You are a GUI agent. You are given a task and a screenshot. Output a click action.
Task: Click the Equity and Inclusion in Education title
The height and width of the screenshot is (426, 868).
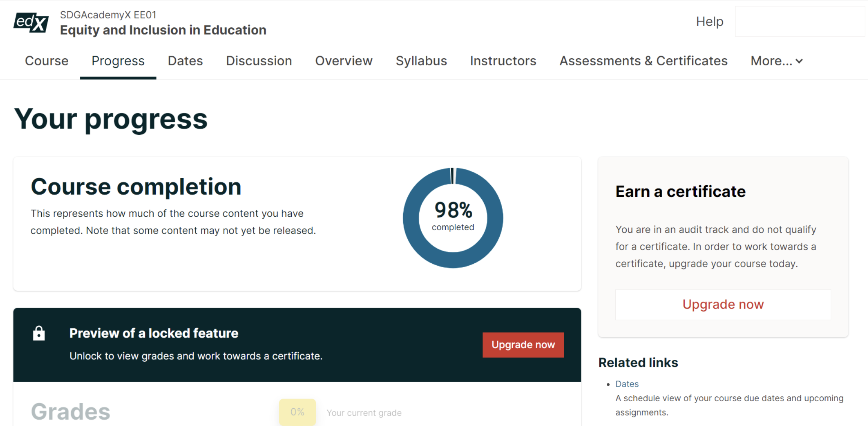(x=163, y=30)
